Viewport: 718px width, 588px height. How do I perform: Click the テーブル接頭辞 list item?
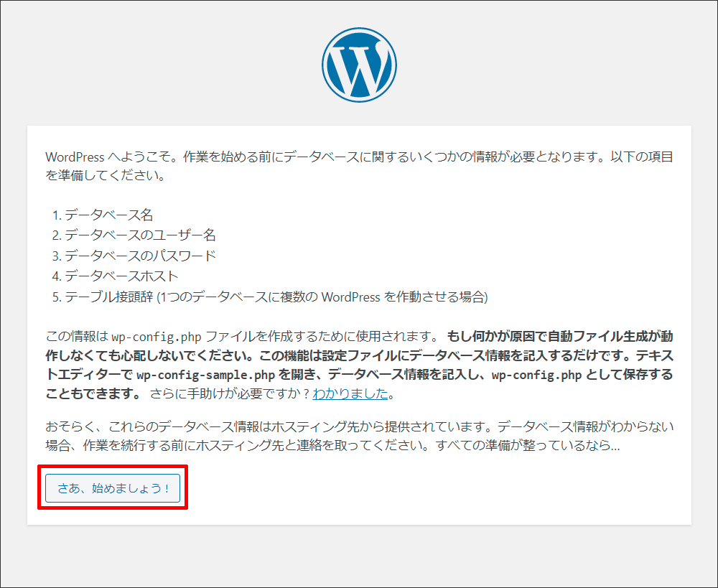click(106, 297)
